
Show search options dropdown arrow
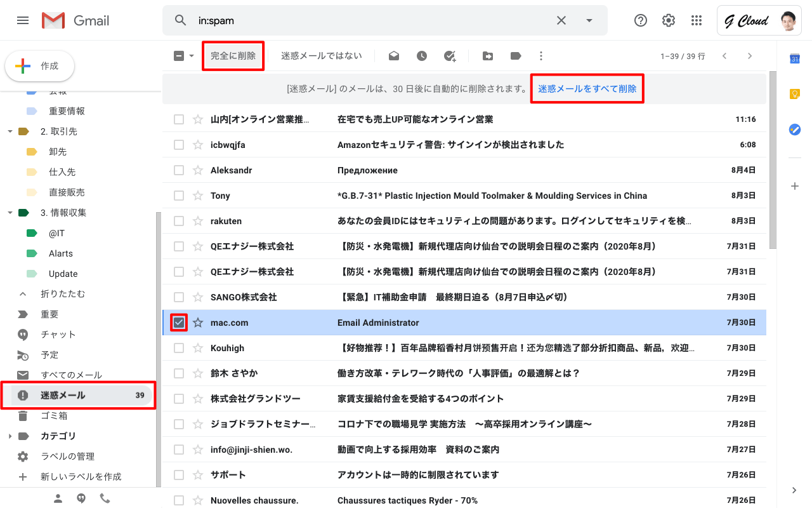[589, 20]
